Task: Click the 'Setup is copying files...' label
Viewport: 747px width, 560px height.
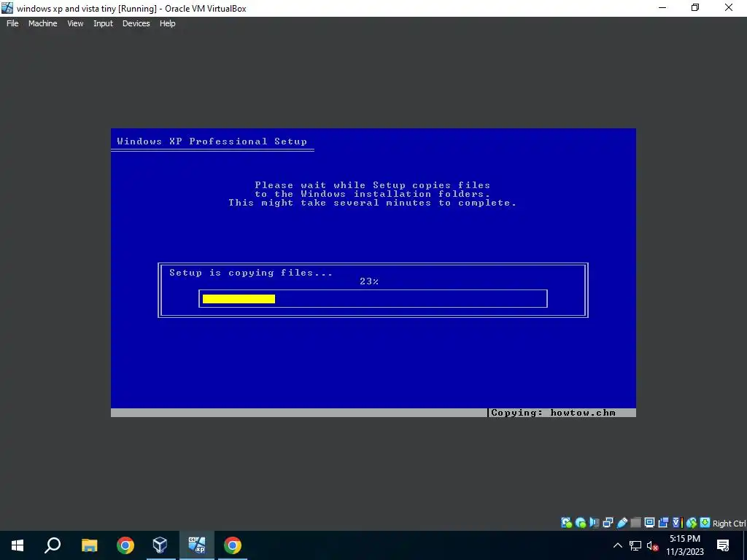Action: click(251, 273)
